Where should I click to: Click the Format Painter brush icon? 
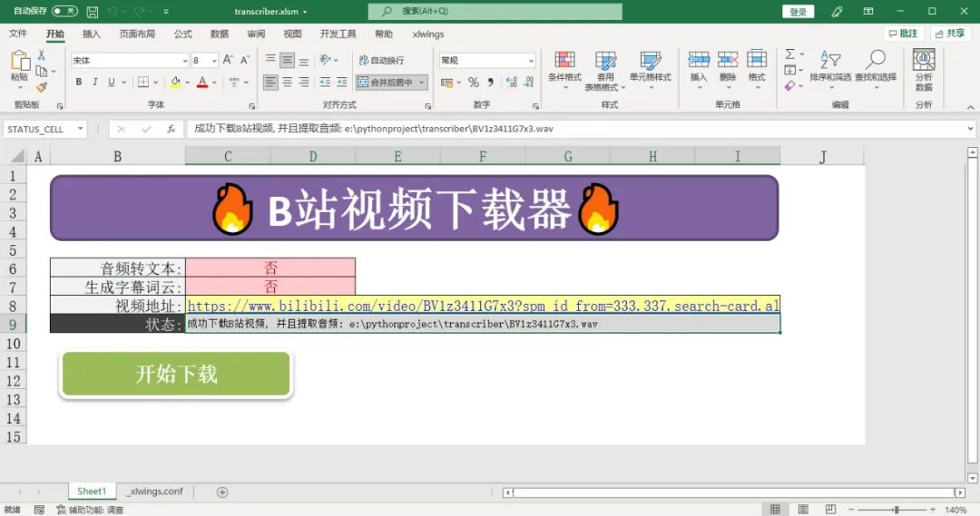click(42, 87)
